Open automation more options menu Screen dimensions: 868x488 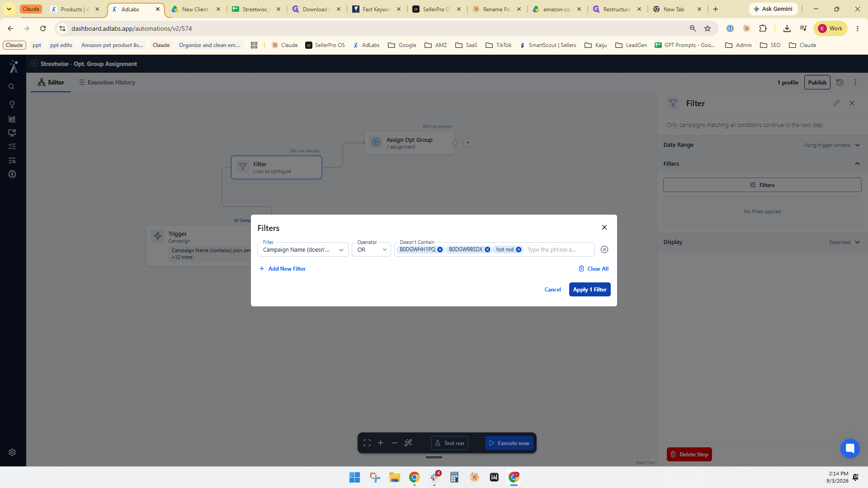pyautogui.click(x=855, y=82)
